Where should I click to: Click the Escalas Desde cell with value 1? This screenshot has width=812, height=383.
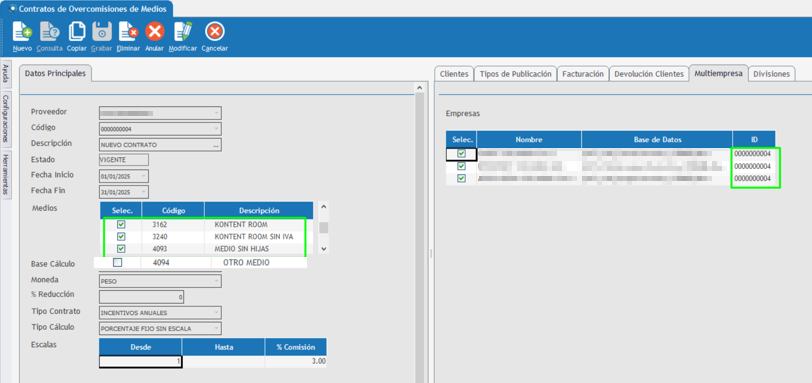point(140,361)
